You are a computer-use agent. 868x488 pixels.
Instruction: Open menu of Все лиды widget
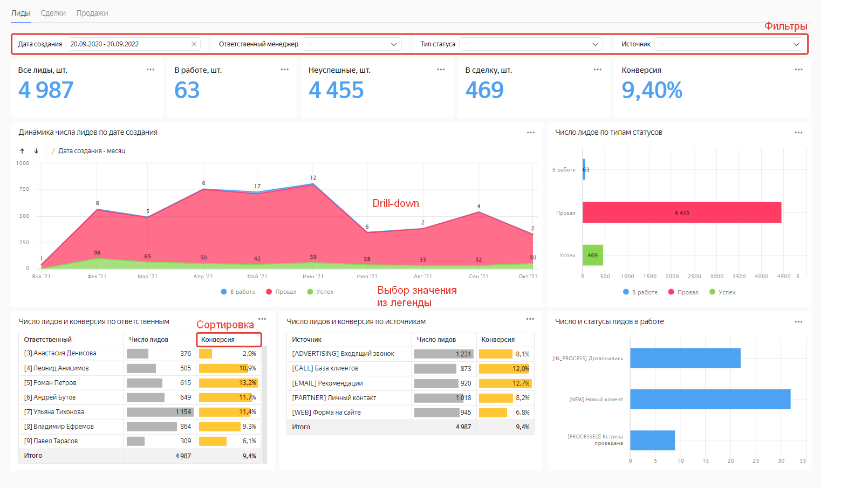[151, 70]
